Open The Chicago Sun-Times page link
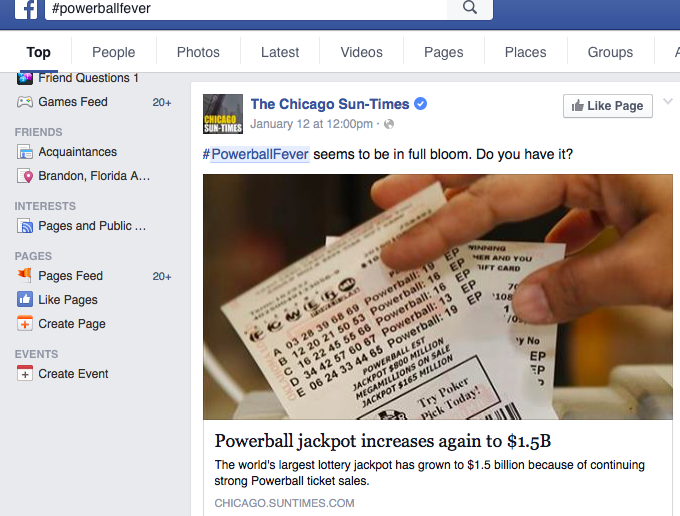The image size is (680, 516). (330, 104)
